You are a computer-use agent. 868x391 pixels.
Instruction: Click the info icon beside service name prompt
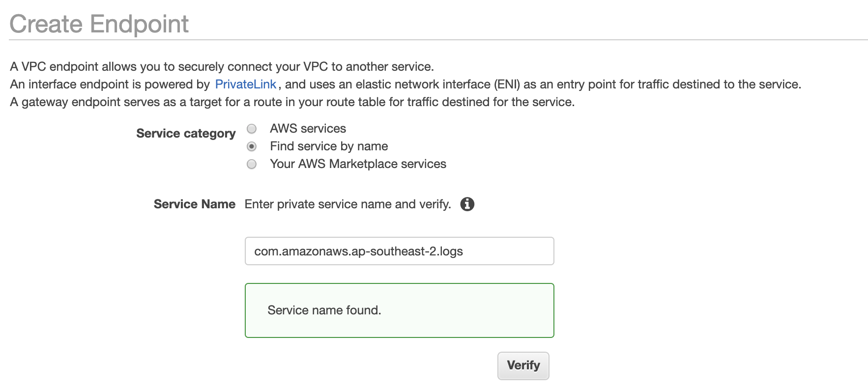point(467,204)
